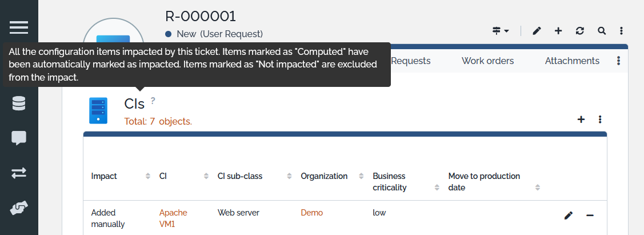644x235 pixels.
Task: Refresh the ticket R-000001
Action: point(580,31)
